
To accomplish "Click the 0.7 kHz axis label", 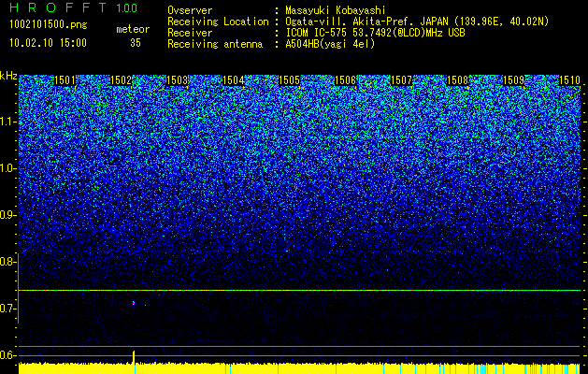I will coord(7,309).
